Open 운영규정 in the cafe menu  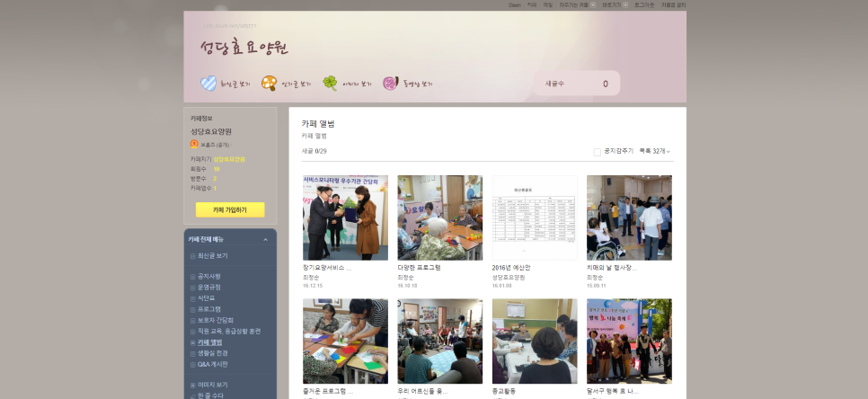coord(208,288)
